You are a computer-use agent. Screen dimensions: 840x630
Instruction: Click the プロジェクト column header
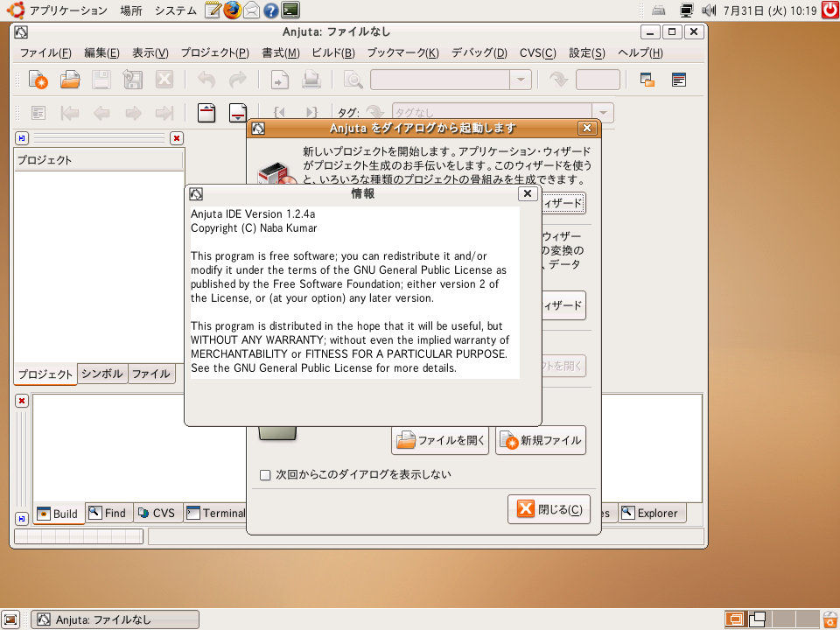[x=98, y=160]
